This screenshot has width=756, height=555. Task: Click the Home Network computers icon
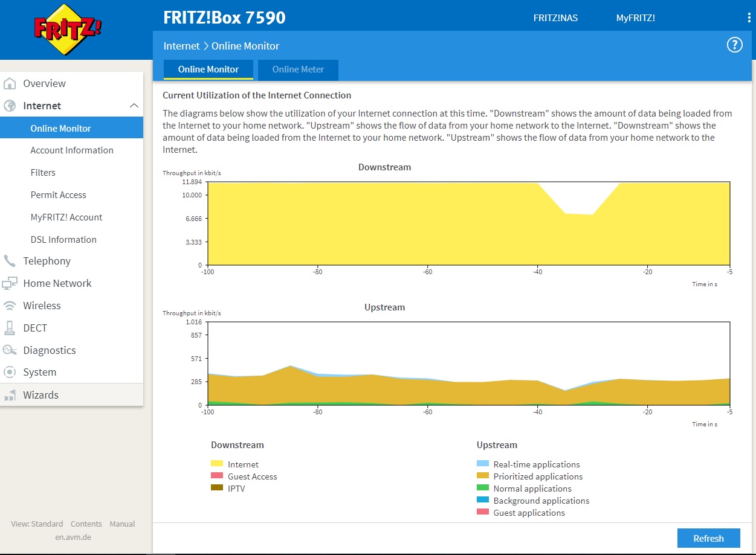[x=10, y=283]
